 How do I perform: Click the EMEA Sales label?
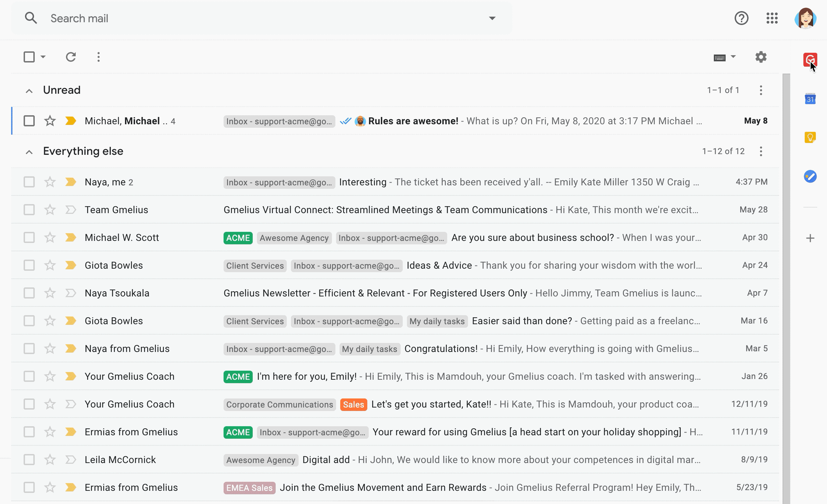click(x=249, y=488)
